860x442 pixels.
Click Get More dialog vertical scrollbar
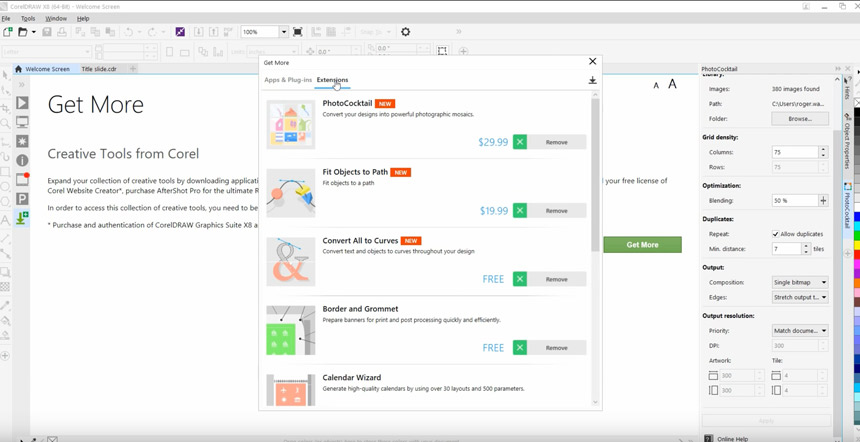pyautogui.click(x=596, y=174)
